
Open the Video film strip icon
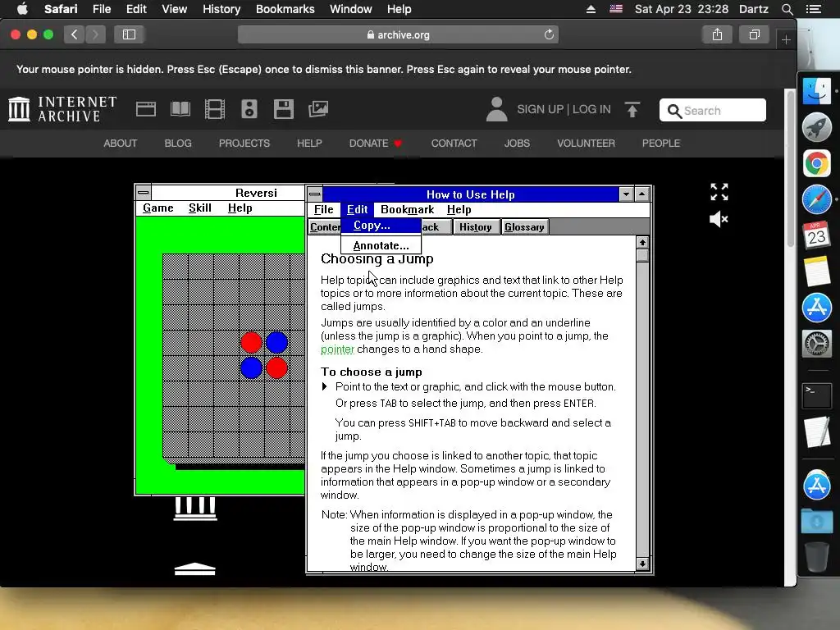pyautogui.click(x=215, y=109)
